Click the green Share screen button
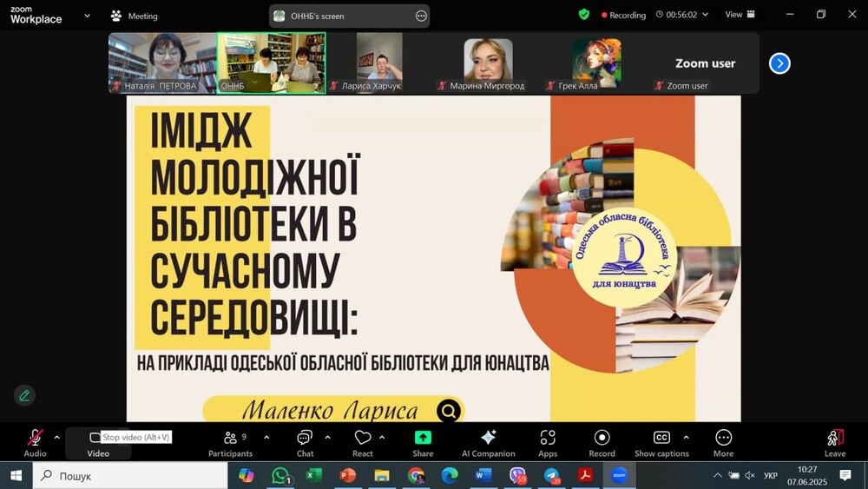Screen dimensions: 868x489 tap(423, 441)
